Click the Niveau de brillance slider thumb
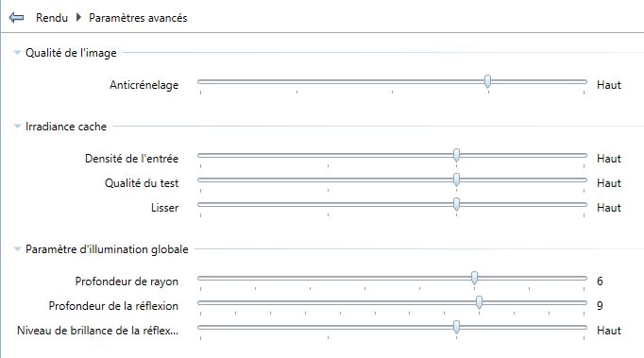 456,327
